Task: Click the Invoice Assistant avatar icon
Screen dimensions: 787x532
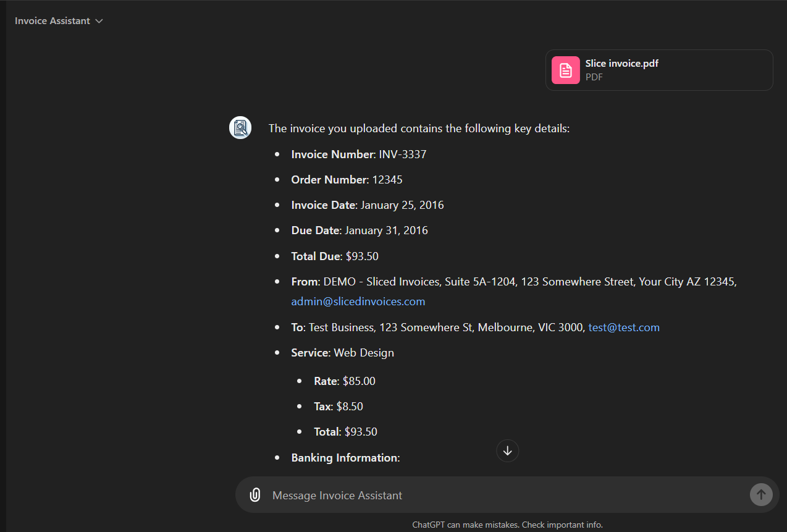Action: (240, 128)
